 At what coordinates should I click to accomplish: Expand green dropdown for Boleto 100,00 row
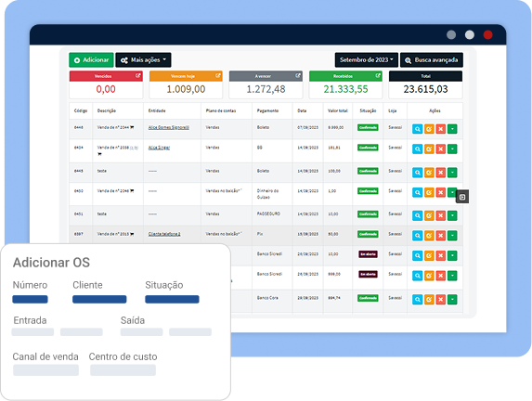452,173
